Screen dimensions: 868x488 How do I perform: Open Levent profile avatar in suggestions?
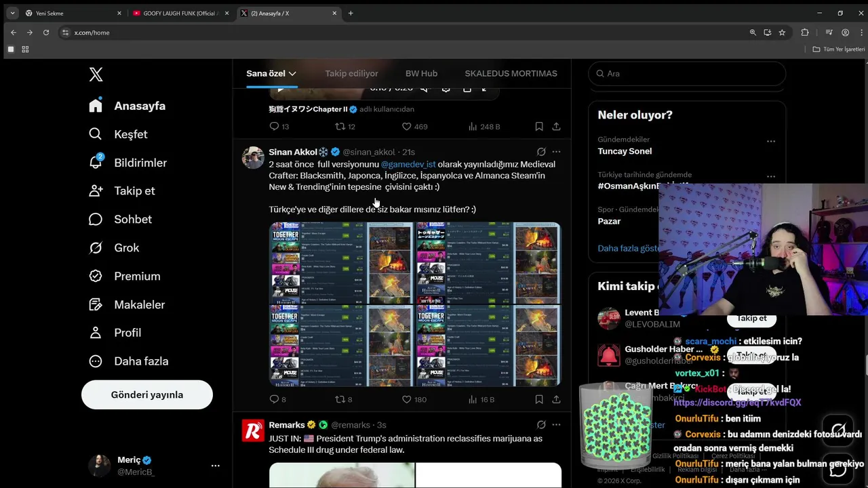(x=609, y=319)
